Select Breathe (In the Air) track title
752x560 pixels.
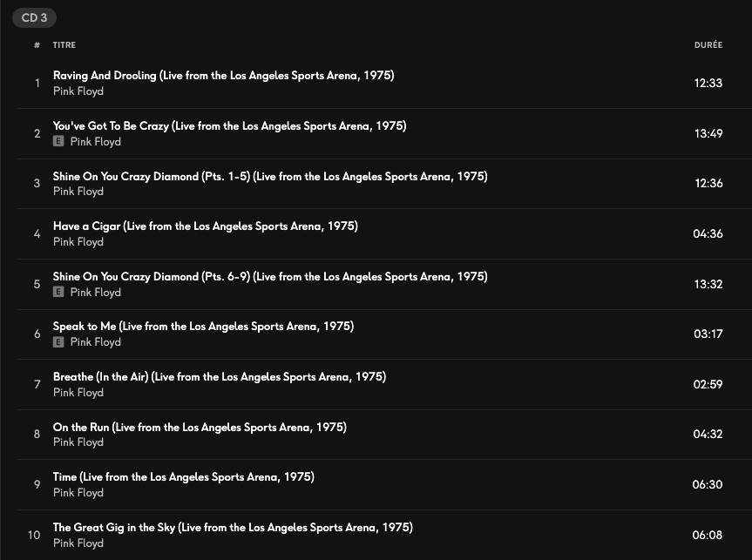[x=219, y=377]
